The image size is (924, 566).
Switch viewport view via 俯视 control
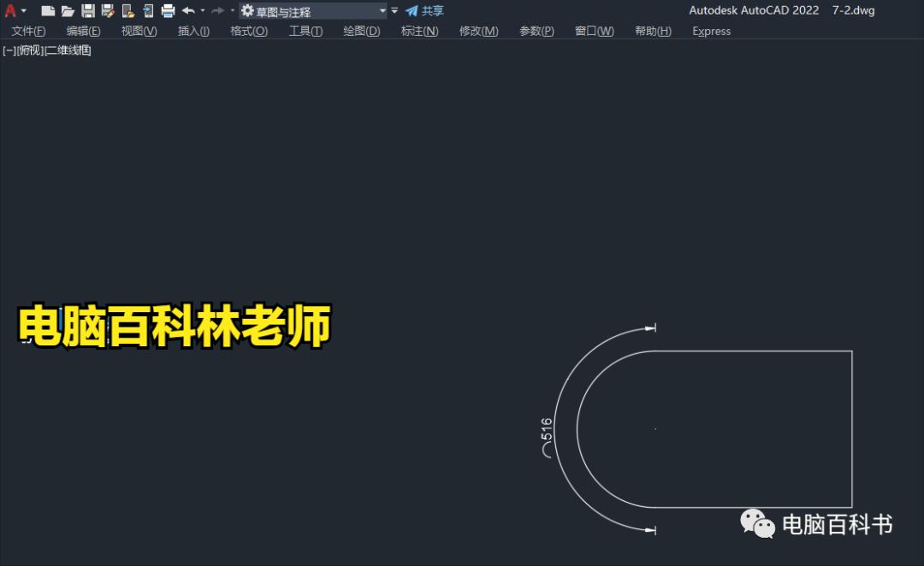(x=28, y=50)
